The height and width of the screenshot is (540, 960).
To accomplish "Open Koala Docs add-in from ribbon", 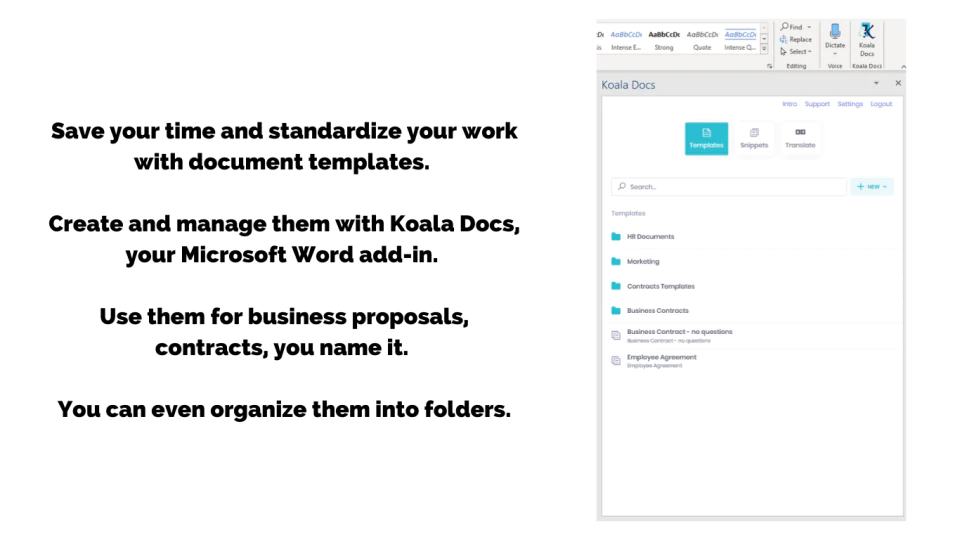I will [867, 40].
